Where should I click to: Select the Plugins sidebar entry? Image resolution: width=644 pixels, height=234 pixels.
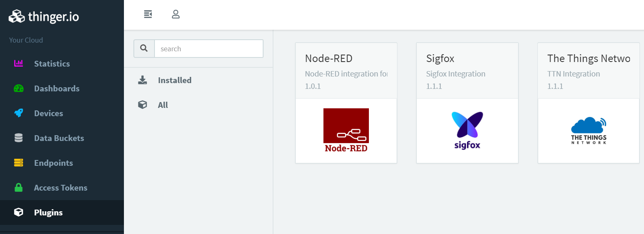point(62,213)
